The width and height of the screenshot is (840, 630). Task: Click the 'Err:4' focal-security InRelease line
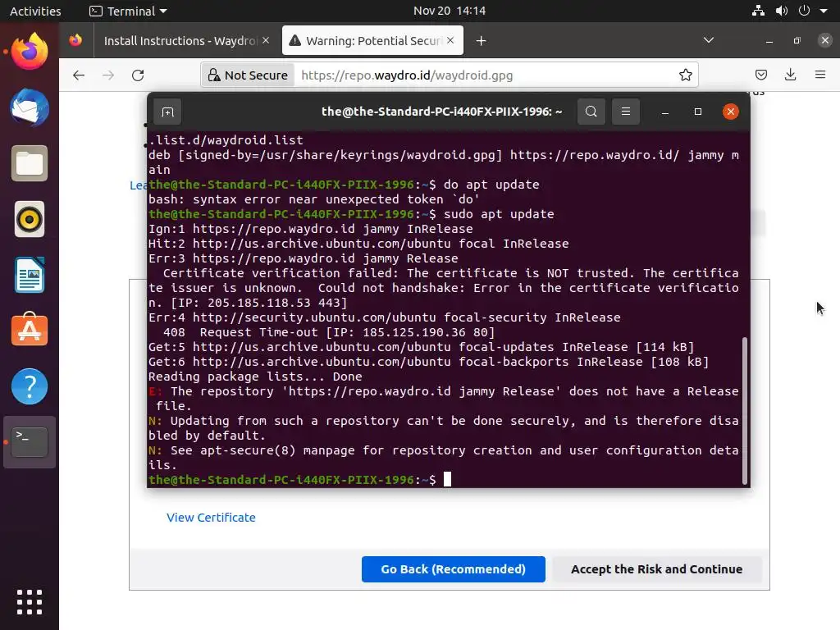click(x=384, y=317)
